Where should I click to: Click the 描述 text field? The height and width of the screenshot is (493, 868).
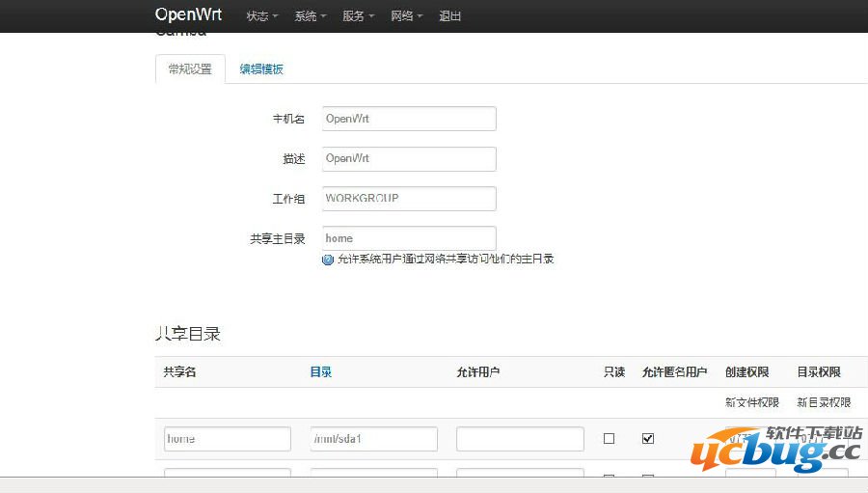click(409, 158)
